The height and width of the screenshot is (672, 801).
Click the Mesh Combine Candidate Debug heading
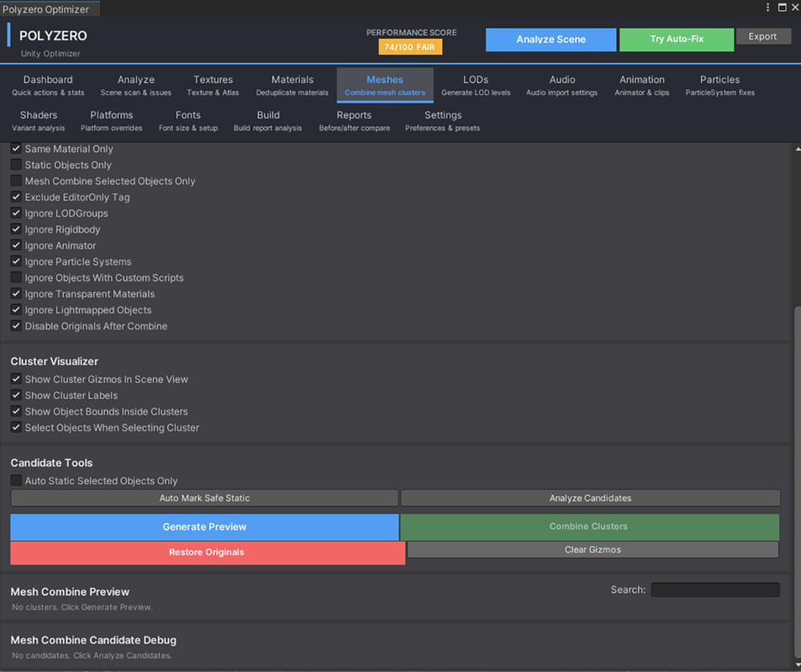click(x=93, y=640)
